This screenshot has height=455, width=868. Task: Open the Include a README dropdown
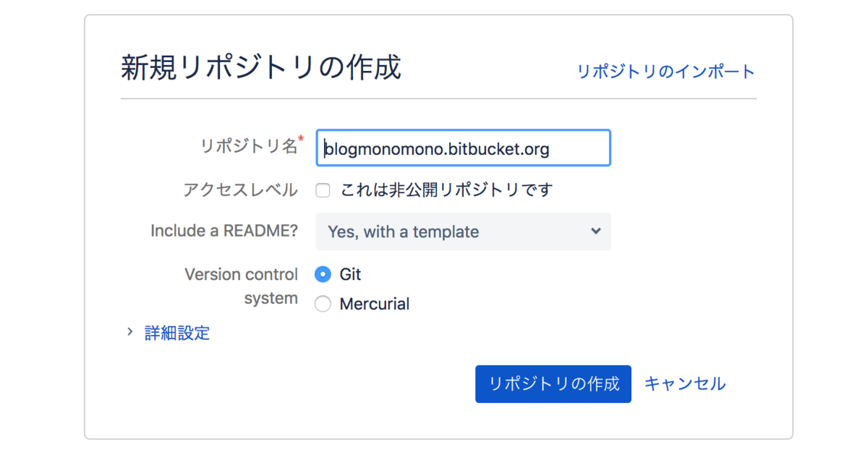pos(463,231)
